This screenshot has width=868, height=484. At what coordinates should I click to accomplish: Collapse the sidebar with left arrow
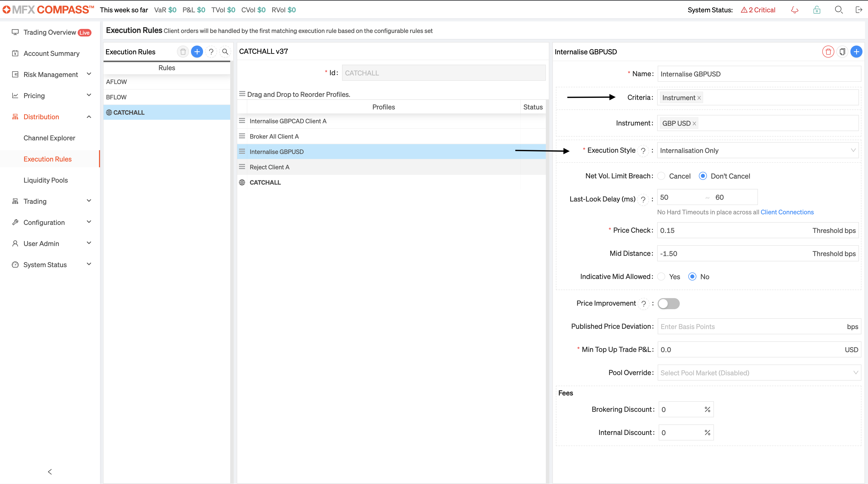tap(50, 471)
